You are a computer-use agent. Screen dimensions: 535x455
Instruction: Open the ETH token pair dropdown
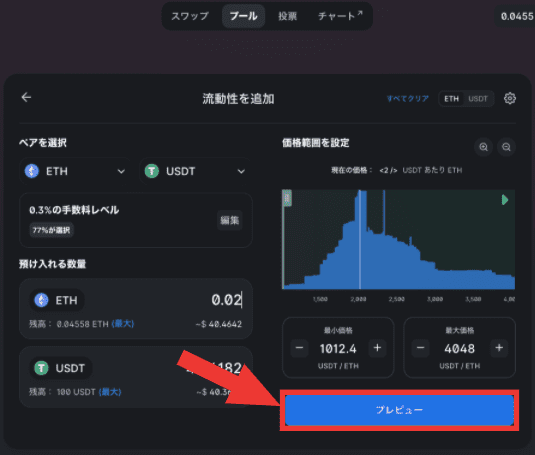(x=75, y=171)
